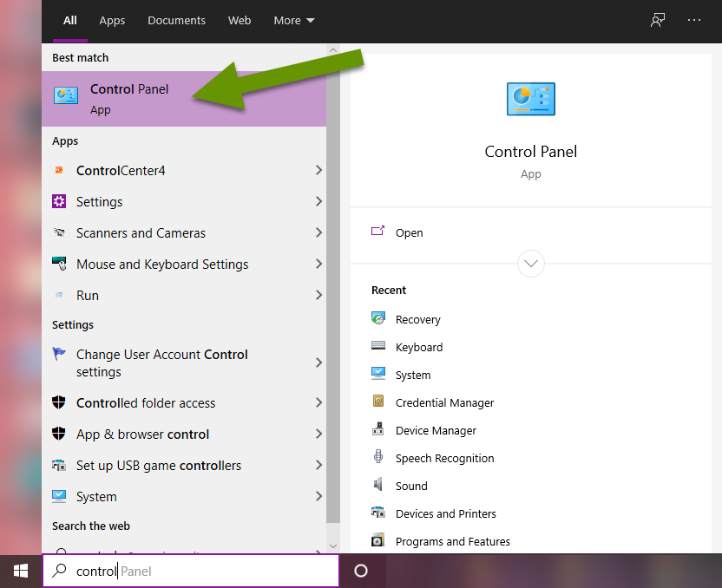The width and height of the screenshot is (722, 588).
Task: Click the scrollbar up arrow in results
Action: pyautogui.click(x=333, y=50)
